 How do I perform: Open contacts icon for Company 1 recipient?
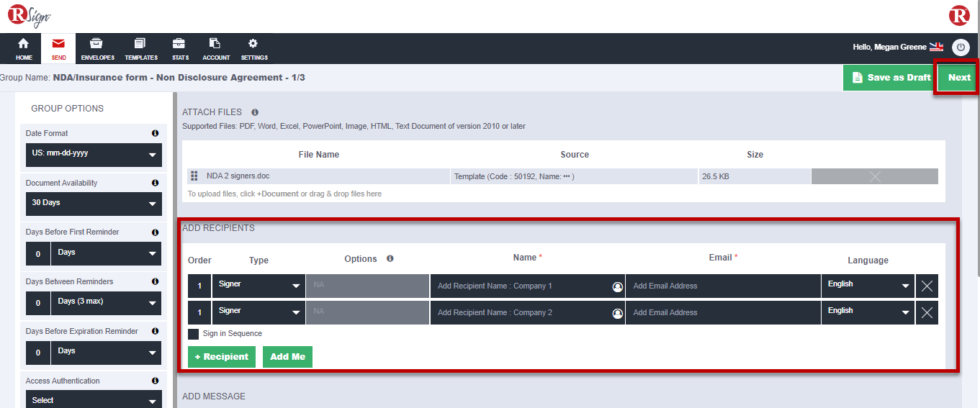pyautogui.click(x=617, y=286)
